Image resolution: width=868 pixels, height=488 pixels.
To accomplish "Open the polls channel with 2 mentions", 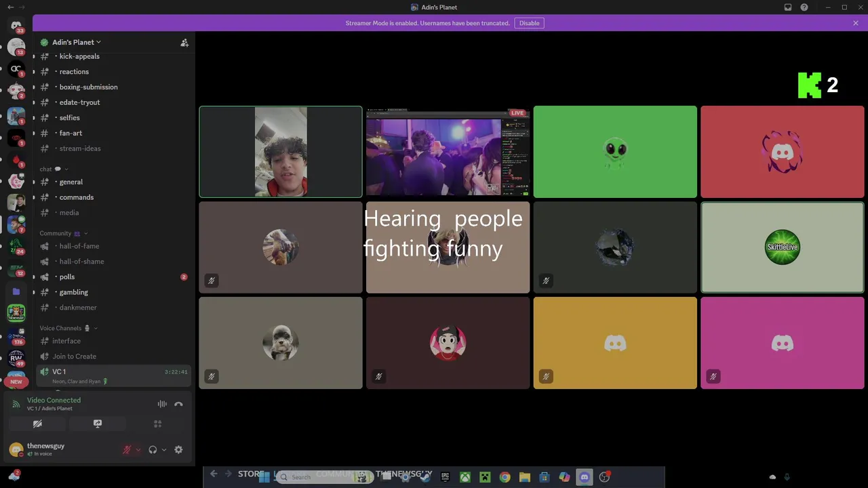I will point(113,277).
